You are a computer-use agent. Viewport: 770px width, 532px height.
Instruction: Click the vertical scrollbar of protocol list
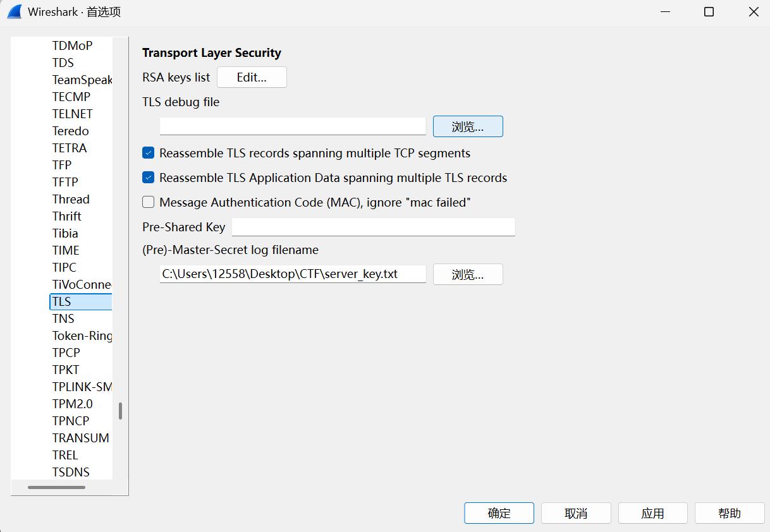click(x=120, y=411)
